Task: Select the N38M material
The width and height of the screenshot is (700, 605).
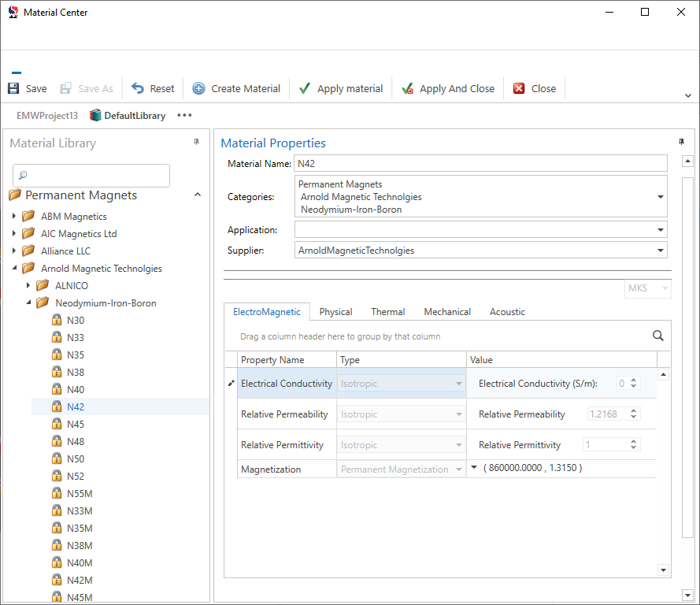Action: (x=80, y=546)
